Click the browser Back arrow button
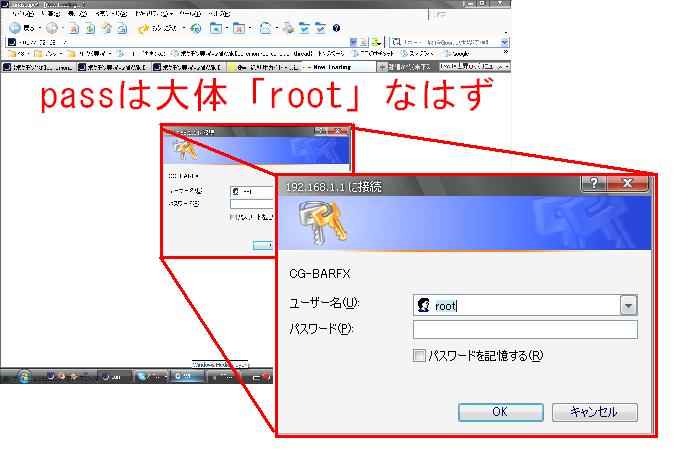Image resolution: width=696 pixels, height=458 pixels. pyautogui.click(x=15, y=28)
